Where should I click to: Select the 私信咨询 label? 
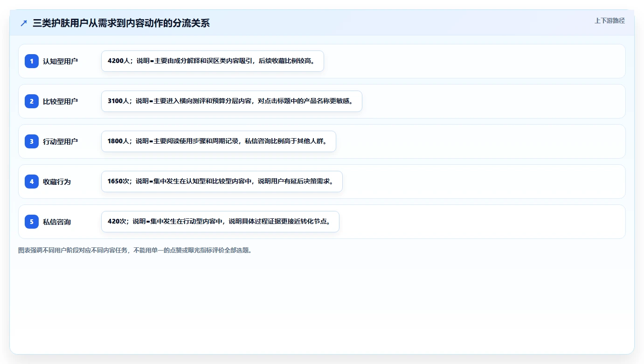[57, 222]
